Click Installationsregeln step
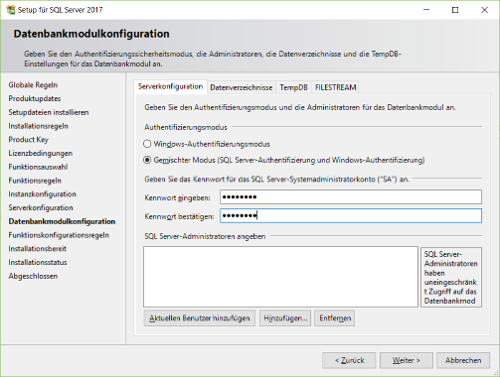Viewport: 500px width, 377px height. tap(38, 126)
